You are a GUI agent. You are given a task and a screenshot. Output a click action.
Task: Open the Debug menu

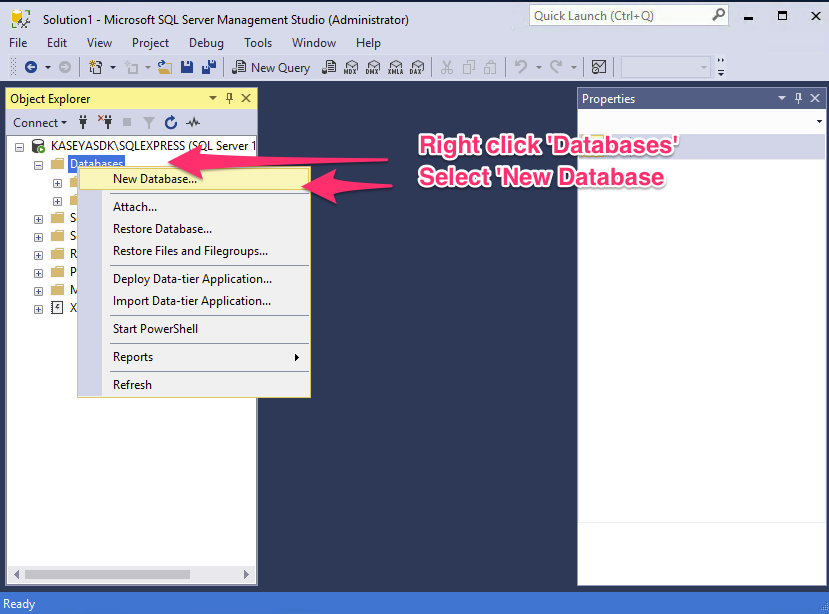tap(206, 43)
